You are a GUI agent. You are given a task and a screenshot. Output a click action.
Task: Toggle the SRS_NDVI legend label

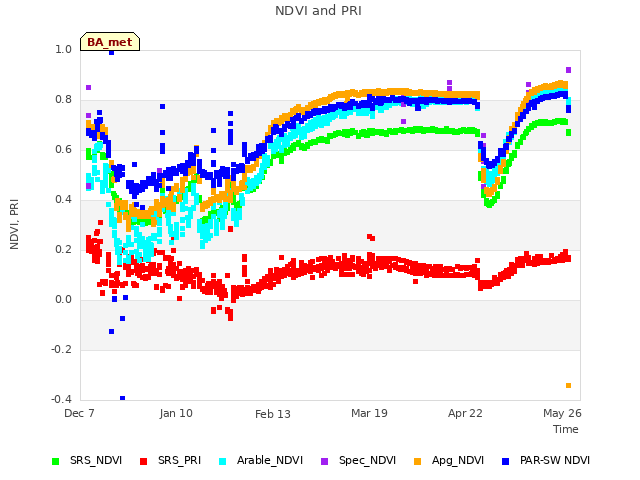96,460
